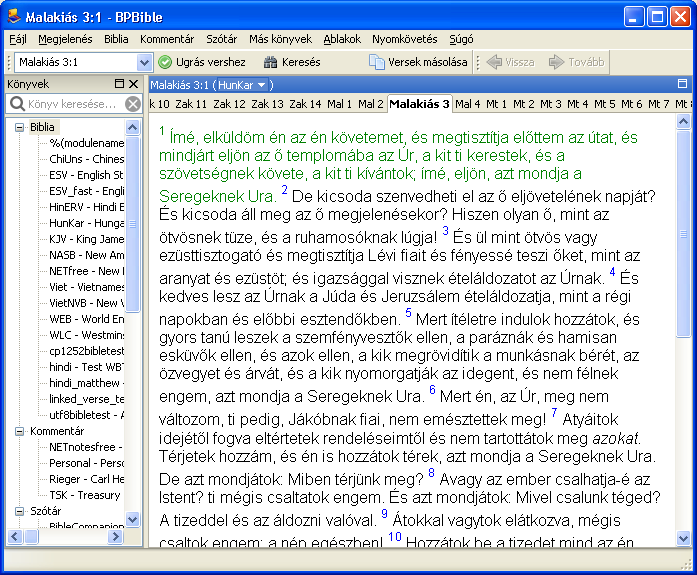697x575 pixels.
Task: Click the magnifier icon in book search
Action: click(x=17, y=104)
